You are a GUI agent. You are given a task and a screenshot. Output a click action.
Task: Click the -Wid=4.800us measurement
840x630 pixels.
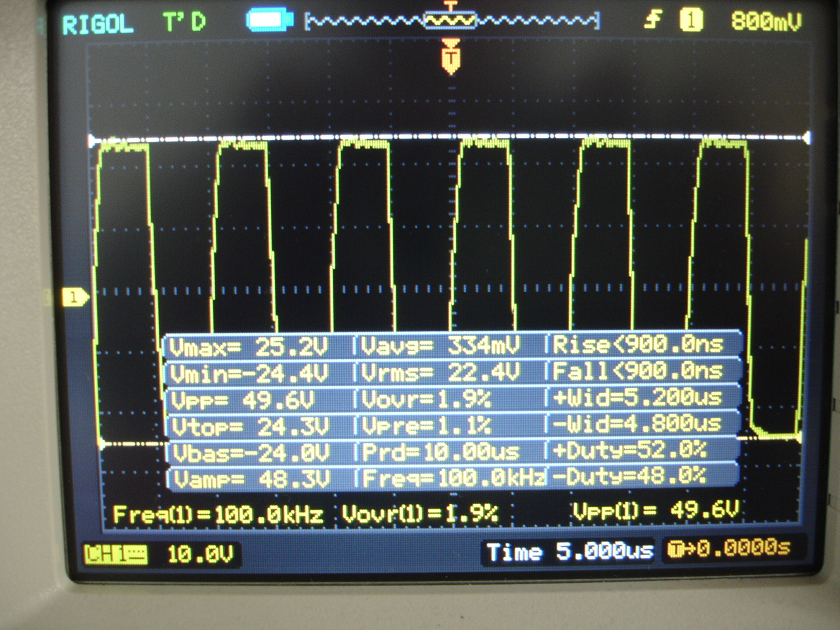pyautogui.click(x=638, y=423)
